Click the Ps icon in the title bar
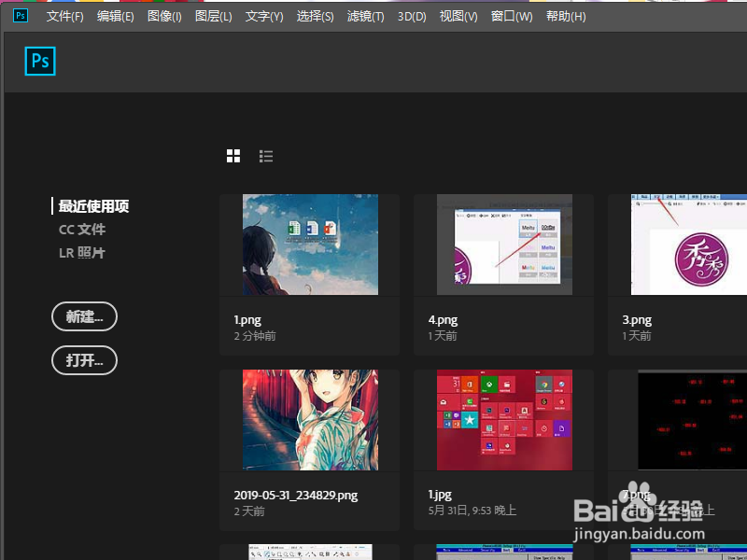 click(19, 15)
